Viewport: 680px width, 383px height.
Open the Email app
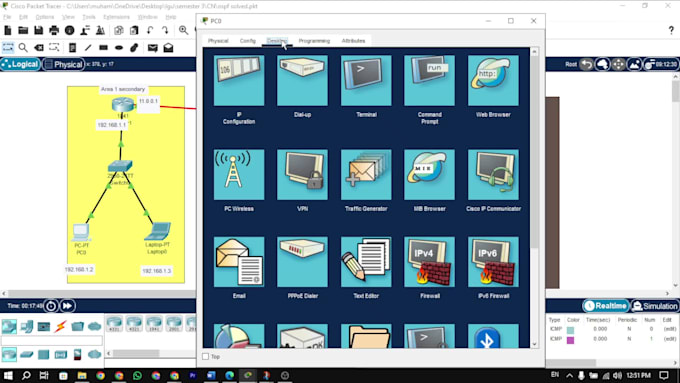(x=239, y=262)
